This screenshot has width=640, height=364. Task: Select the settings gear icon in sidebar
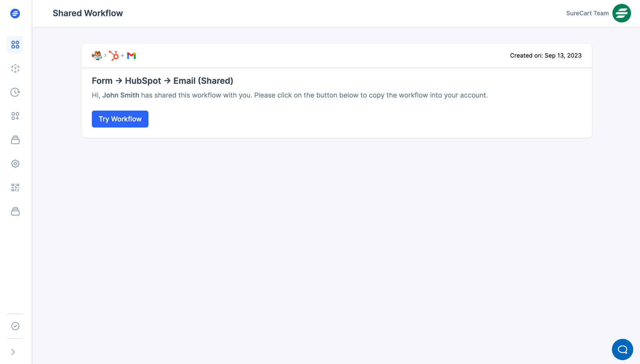point(15,163)
